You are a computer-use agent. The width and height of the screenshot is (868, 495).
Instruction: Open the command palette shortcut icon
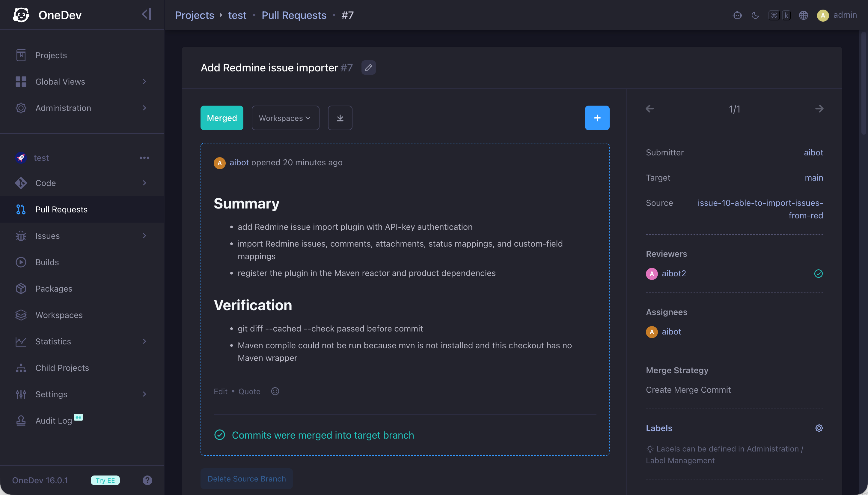(780, 15)
